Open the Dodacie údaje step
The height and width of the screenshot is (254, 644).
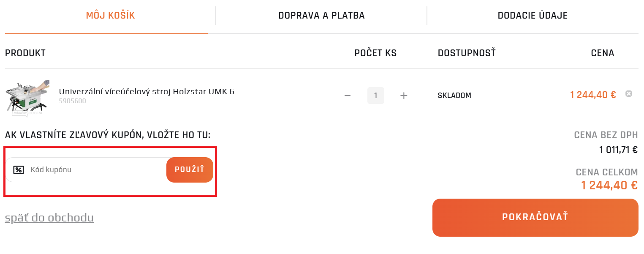[x=533, y=16]
